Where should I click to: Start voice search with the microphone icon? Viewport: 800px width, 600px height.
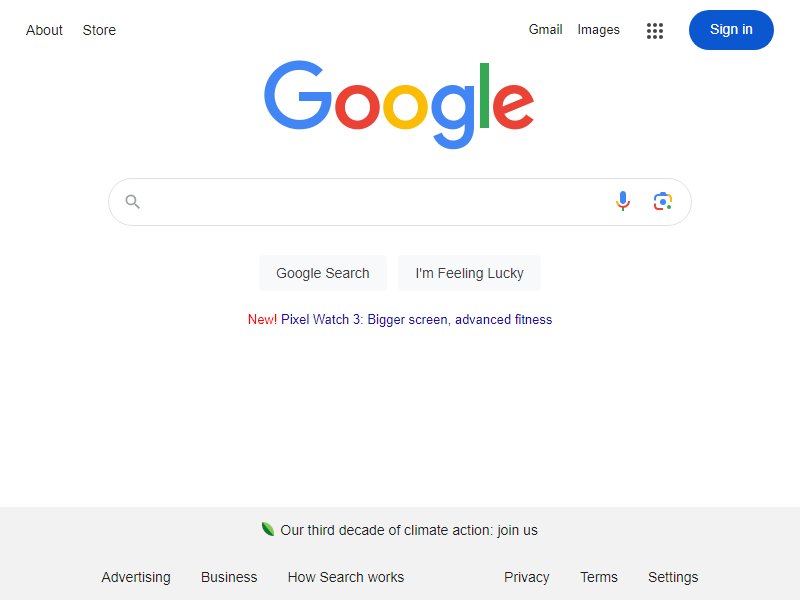(622, 202)
